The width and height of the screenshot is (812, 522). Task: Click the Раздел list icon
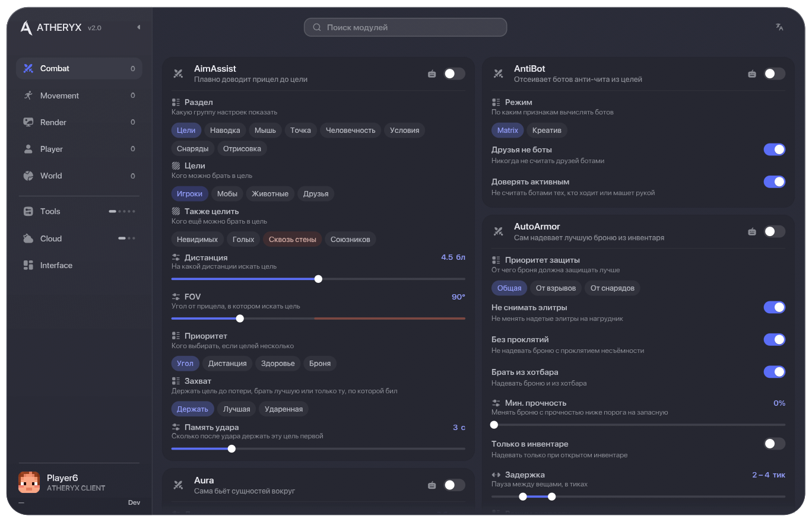point(176,103)
